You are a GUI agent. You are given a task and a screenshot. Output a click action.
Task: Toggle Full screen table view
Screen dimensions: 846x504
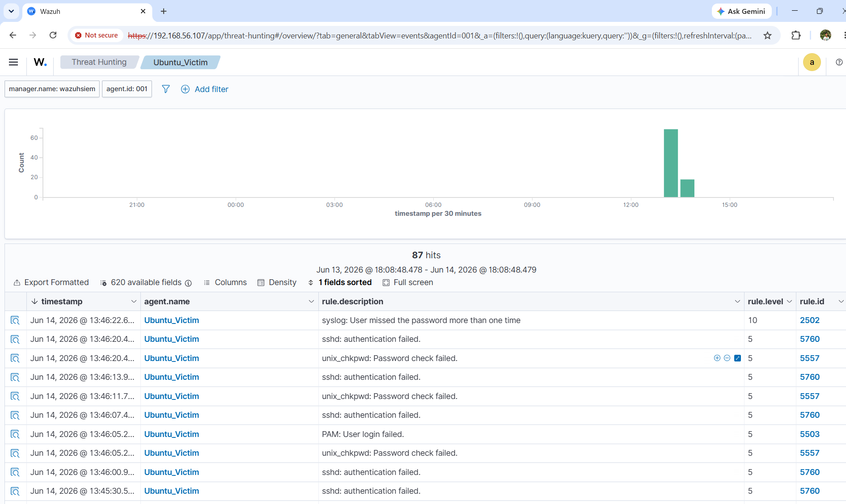tap(408, 282)
